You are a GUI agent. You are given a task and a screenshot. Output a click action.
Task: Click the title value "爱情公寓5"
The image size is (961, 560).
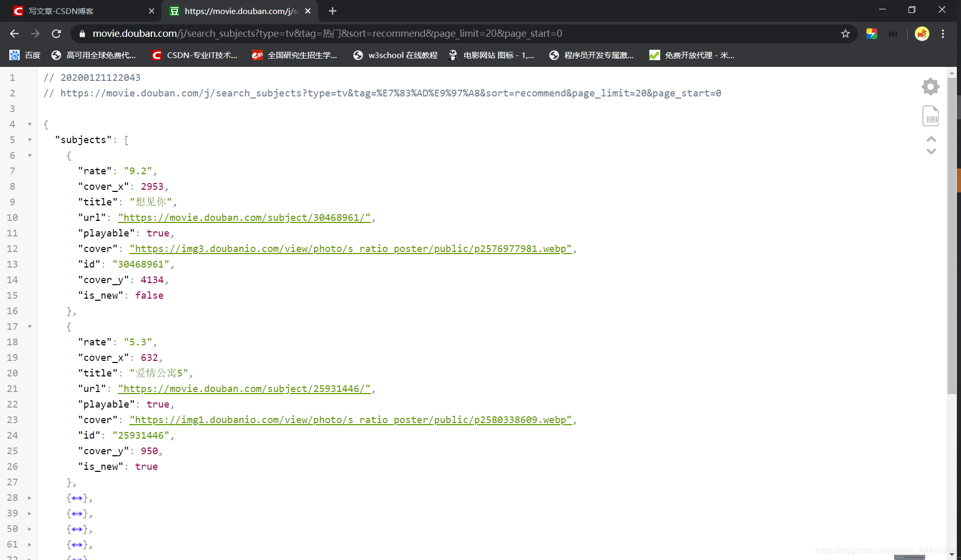tap(159, 373)
